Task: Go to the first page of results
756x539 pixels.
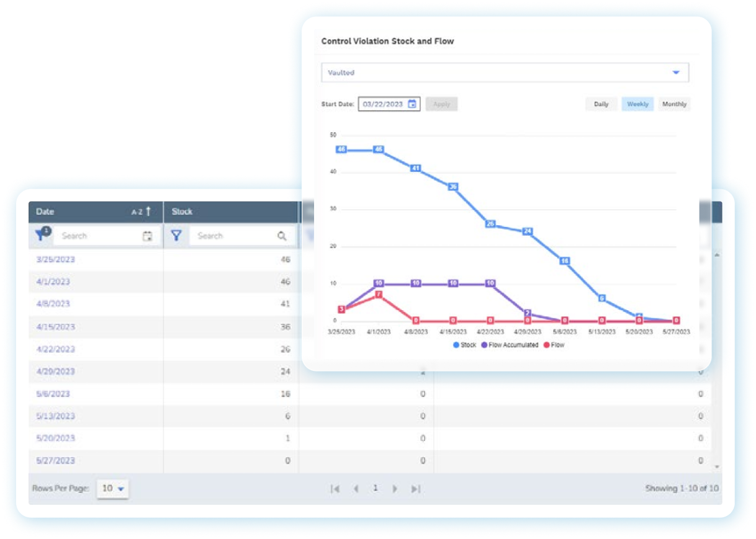Action: click(335, 489)
